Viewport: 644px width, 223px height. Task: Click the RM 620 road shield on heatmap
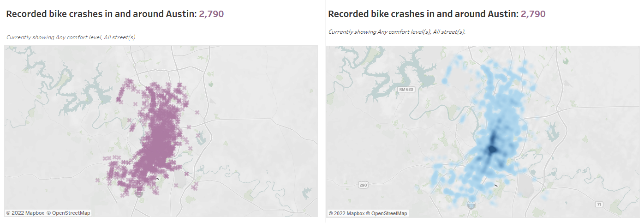(406, 89)
